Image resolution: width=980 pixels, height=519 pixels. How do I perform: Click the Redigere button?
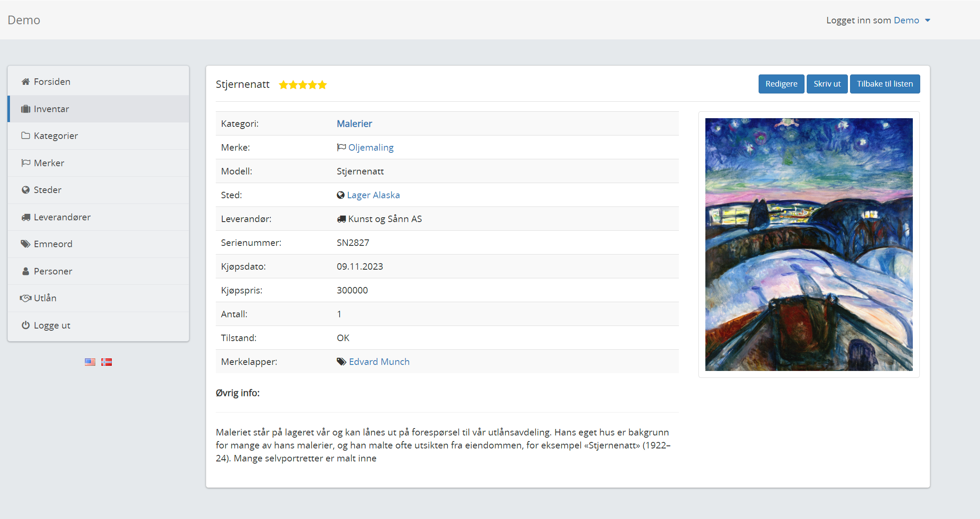(x=781, y=84)
